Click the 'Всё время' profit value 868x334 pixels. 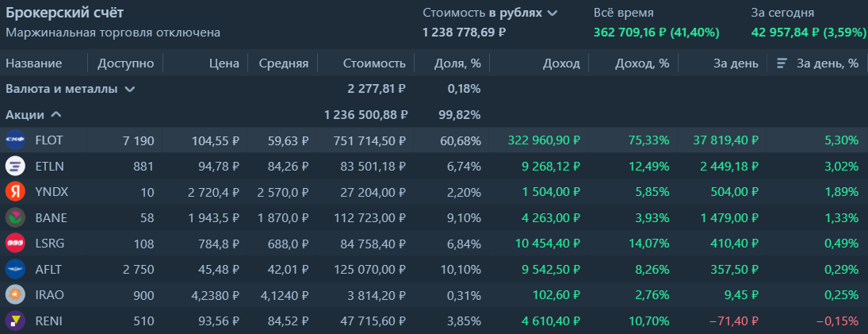tap(656, 33)
